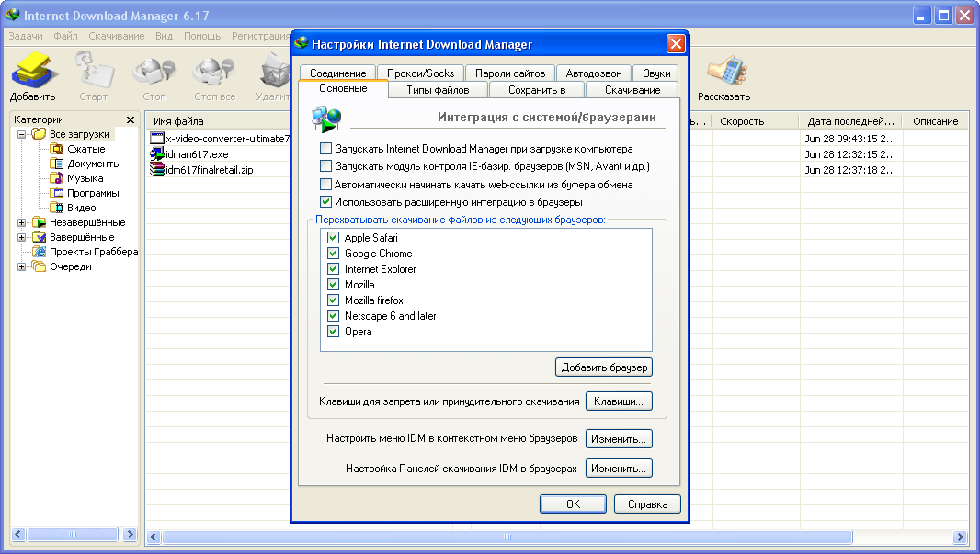Expand the Очереди tree node
The width and height of the screenshot is (980, 554).
pos(21,266)
